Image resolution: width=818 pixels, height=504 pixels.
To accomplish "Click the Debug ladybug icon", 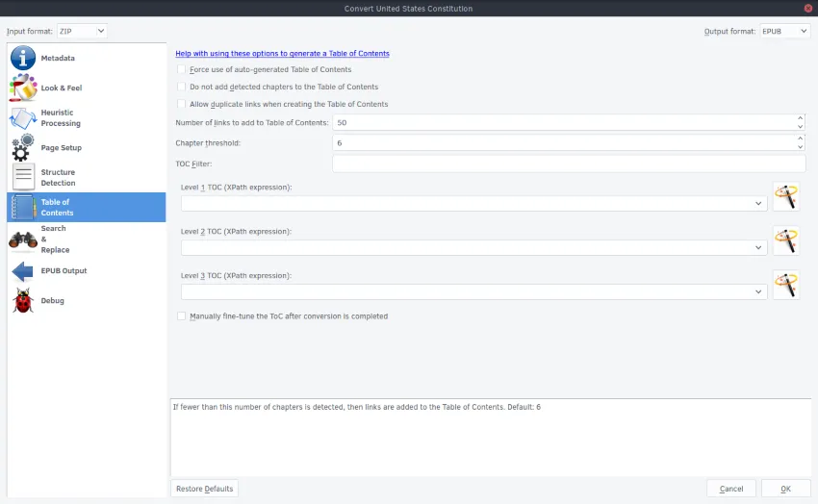I will 22,301.
